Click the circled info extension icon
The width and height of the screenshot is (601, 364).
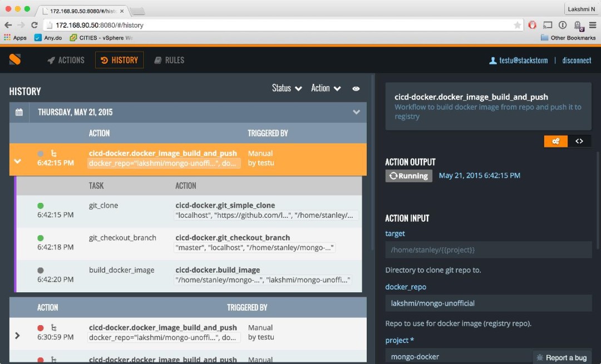tap(562, 25)
